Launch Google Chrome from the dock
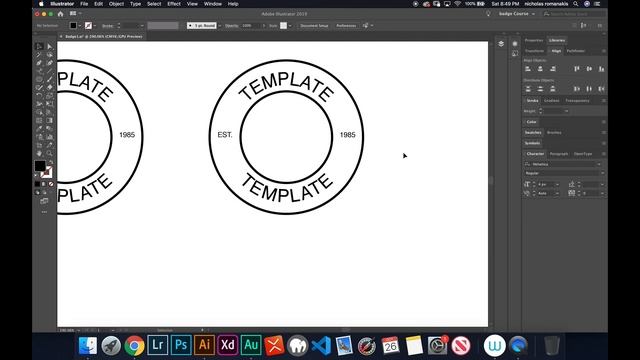The image size is (640, 360). [134, 345]
